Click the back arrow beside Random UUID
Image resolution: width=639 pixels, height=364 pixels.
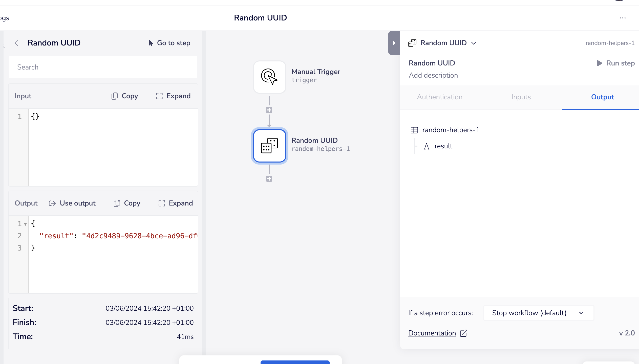click(16, 43)
